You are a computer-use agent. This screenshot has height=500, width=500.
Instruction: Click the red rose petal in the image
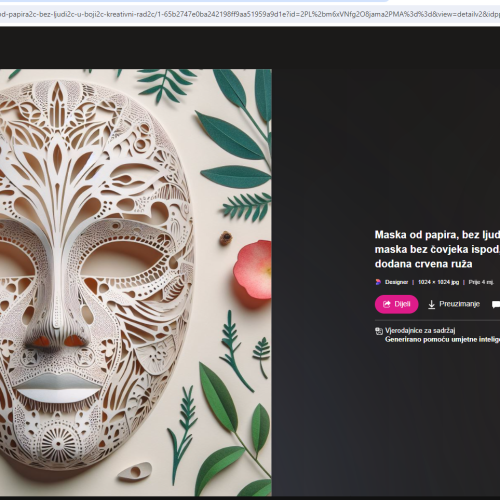click(252, 269)
